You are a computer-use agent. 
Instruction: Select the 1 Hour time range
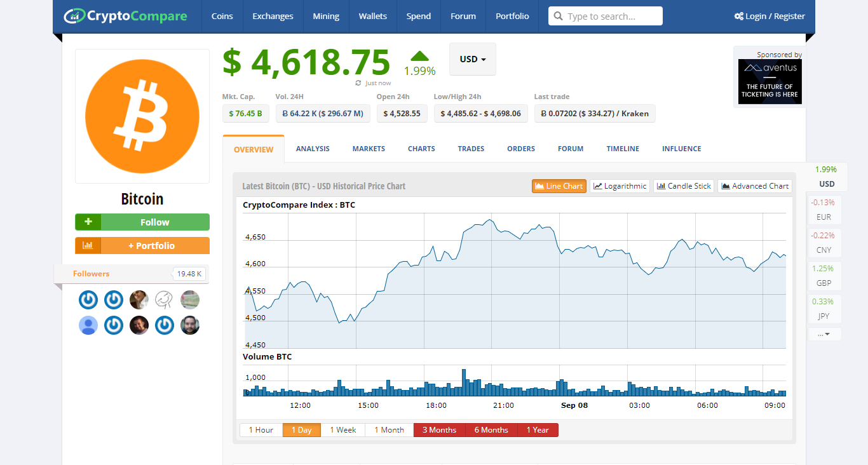point(261,430)
